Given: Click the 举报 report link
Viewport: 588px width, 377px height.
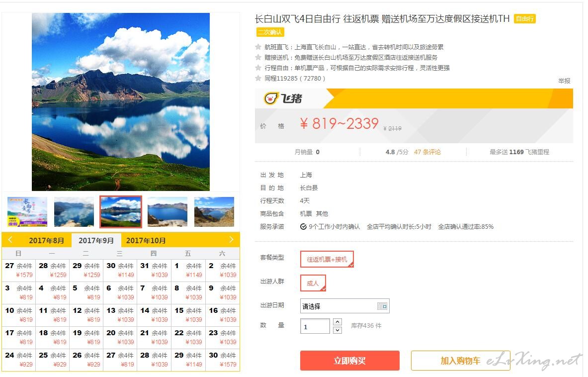Looking at the screenshot, I should [564, 81].
